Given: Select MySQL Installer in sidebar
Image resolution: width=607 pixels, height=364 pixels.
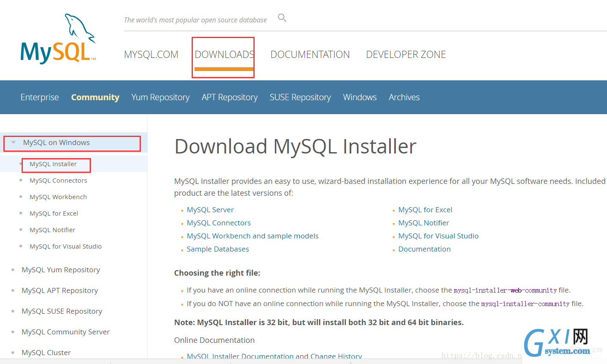Looking at the screenshot, I should pyautogui.click(x=53, y=164).
